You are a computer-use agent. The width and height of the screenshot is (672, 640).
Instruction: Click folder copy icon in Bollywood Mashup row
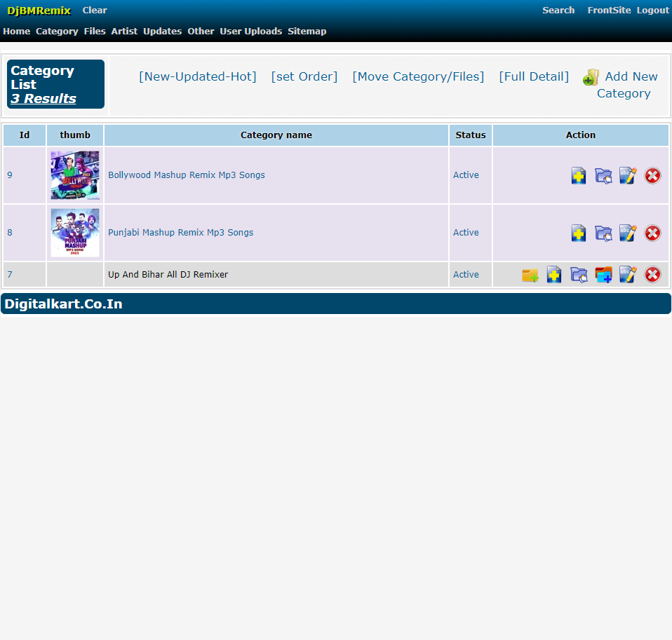(x=603, y=175)
